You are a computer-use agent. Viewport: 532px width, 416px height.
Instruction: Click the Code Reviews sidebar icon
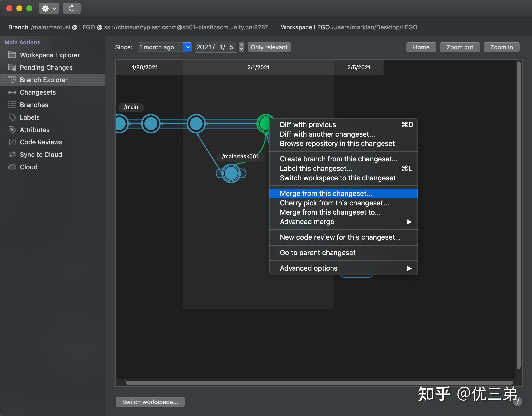(x=12, y=142)
